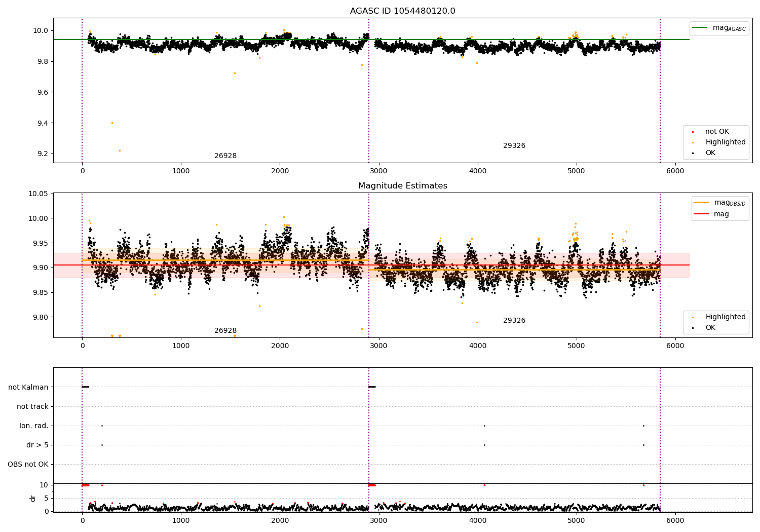The width and height of the screenshot is (760, 532).
Task: Click the 'Ion. rad.' y-axis label
Action: [x=34, y=426]
